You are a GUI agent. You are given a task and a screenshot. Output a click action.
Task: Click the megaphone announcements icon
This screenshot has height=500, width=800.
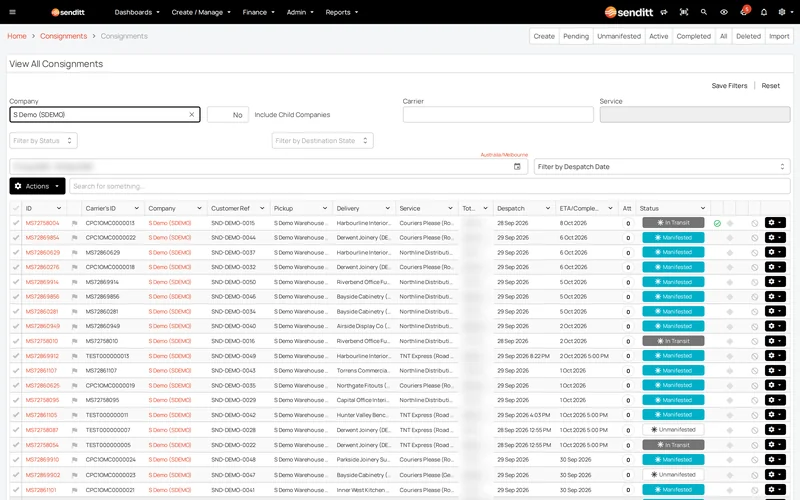(664, 12)
